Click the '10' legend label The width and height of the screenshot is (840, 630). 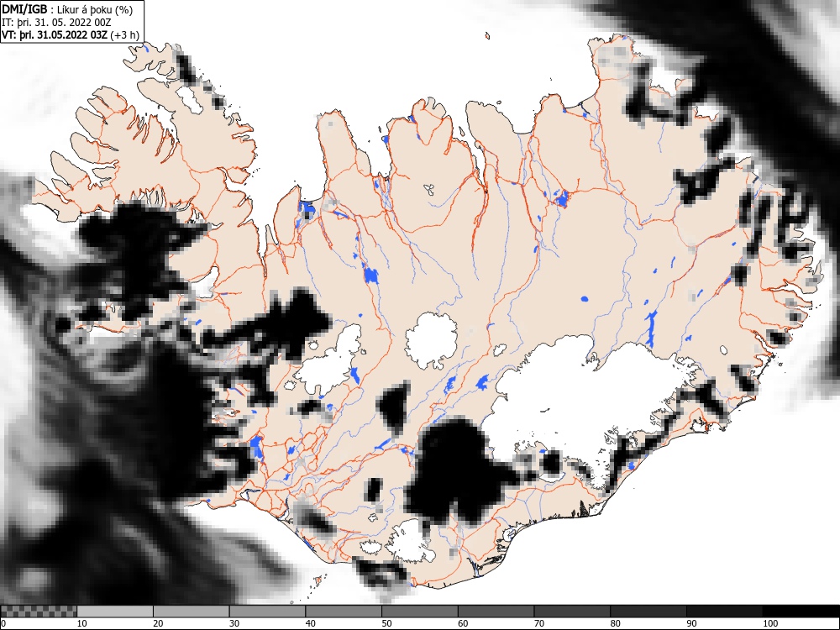coord(82,623)
